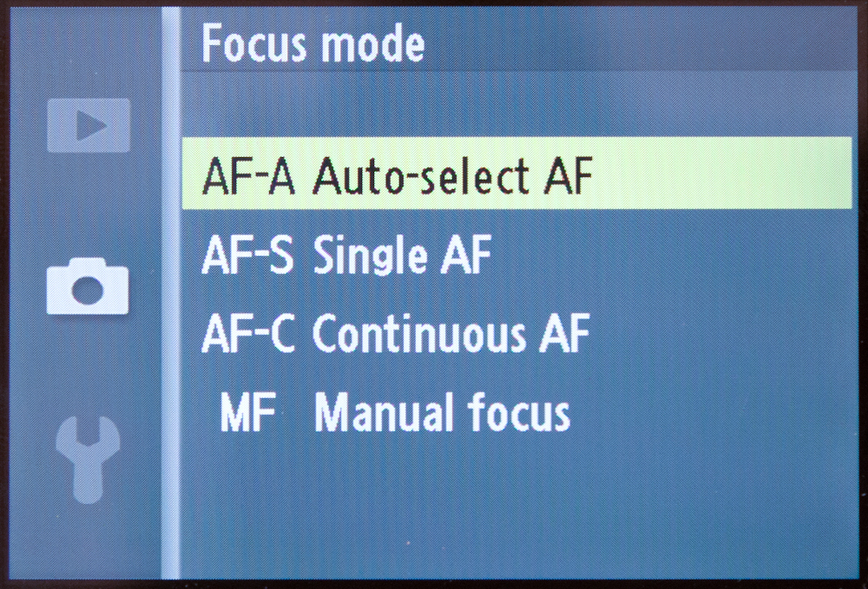Screen dimensions: 868x589
Task: Click the "Auto-select AF" description text
Action: [x=451, y=177]
